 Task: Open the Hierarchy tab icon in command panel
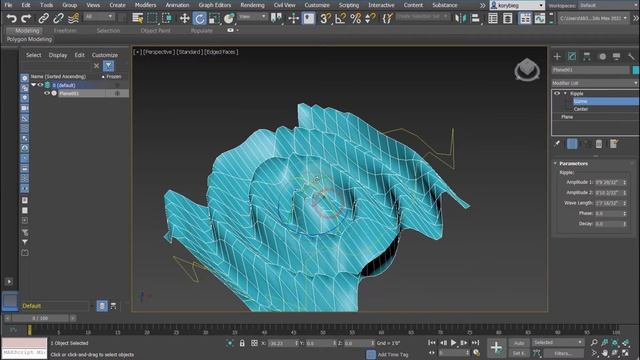coord(587,57)
